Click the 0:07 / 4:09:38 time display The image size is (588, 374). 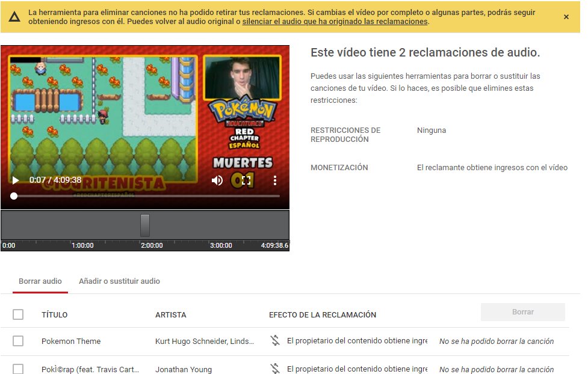55,180
